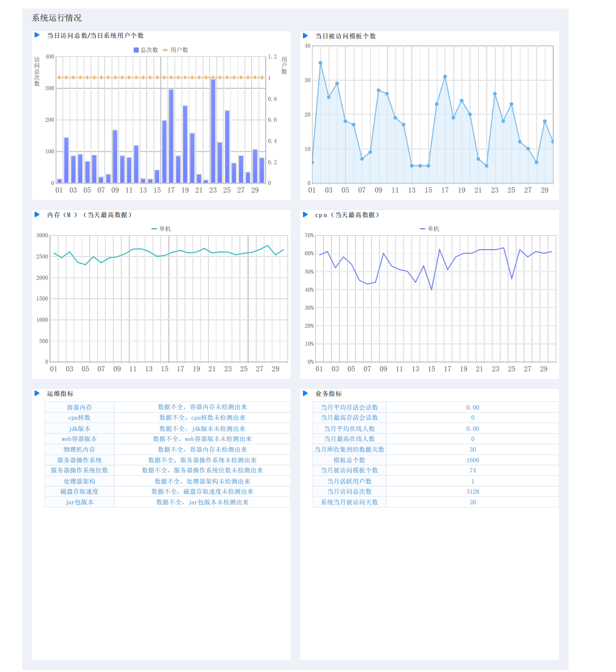Click the day 02 peak point in template chart
The height and width of the screenshot is (672, 616).
point(321,63)
